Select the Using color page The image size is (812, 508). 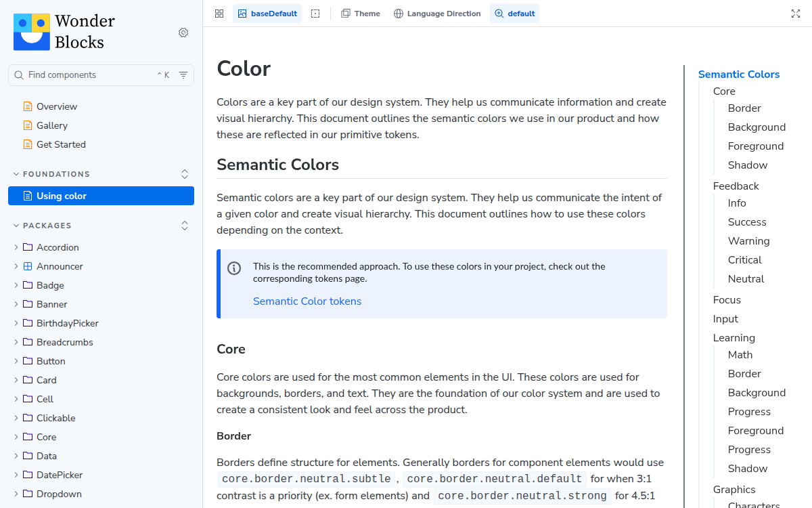[101, 196]
